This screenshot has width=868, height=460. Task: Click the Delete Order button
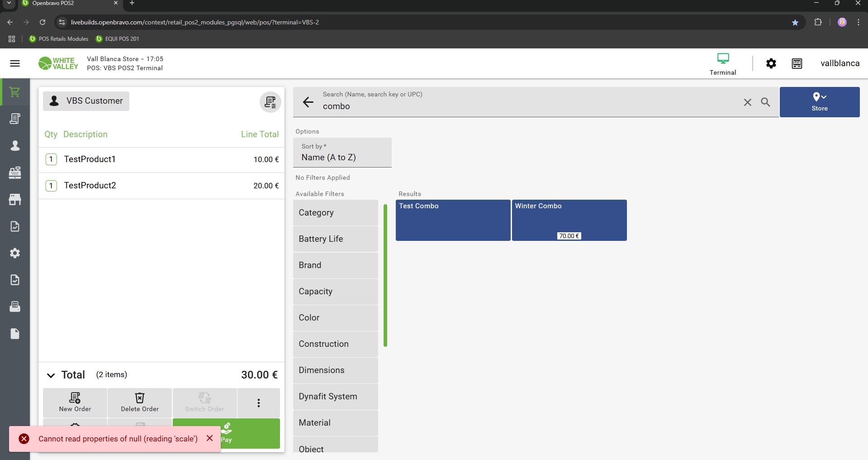click(140, 402)
